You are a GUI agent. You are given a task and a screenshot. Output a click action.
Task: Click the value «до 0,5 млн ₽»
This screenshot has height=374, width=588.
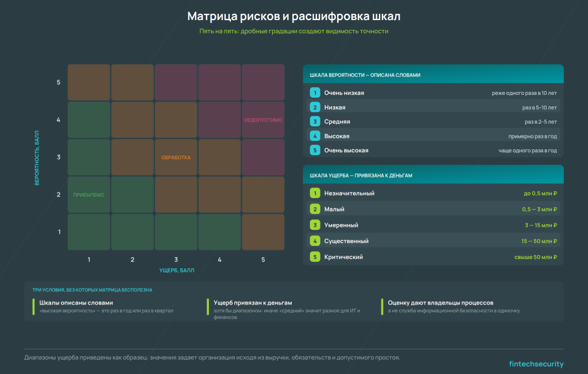(x=540, y=193)
